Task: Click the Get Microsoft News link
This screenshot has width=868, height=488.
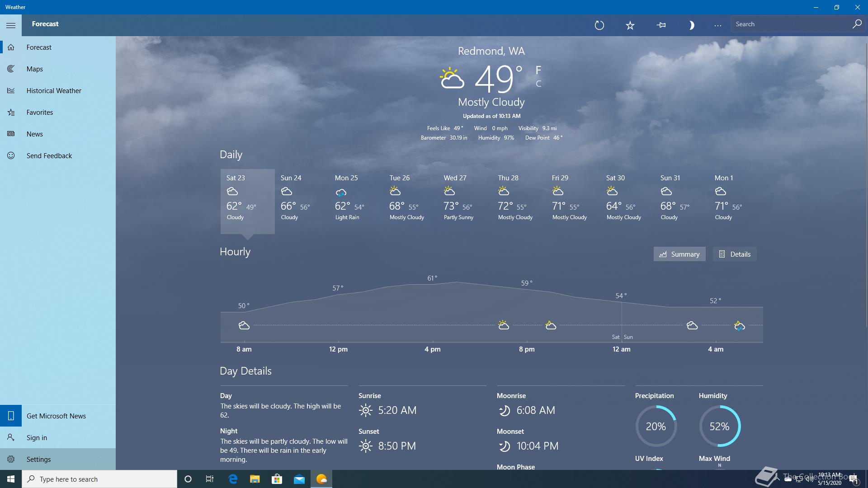Action: (x=58, y=416)
